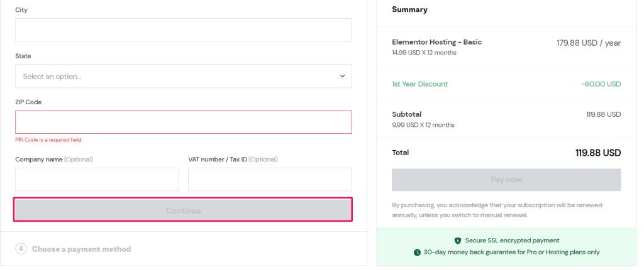The image size is (644, 270).
Task: Click the Pay now button
Action: point(506,180)
